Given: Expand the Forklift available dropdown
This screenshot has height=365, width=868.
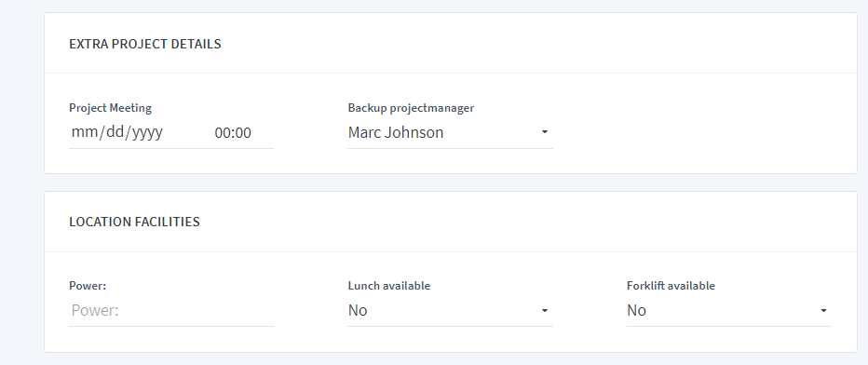Looking at the screenshot, I should (729, 311).
